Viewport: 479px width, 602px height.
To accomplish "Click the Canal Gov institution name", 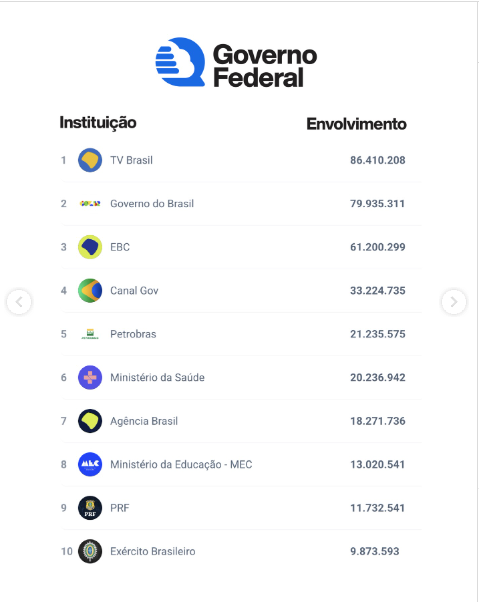I will click(134, 291).
